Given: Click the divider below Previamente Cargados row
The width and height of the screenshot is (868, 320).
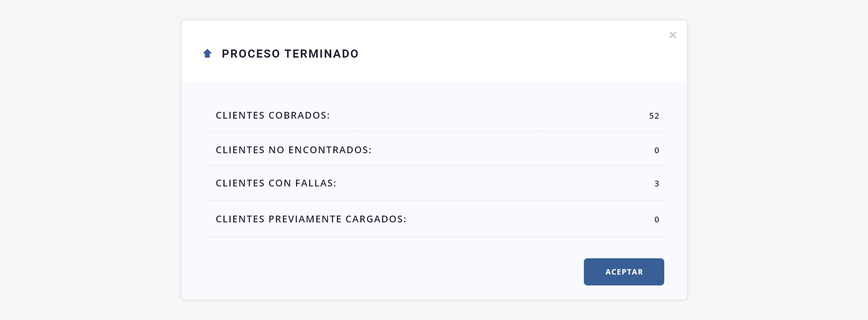Looking at the screenshot, I should pos(434,237).
